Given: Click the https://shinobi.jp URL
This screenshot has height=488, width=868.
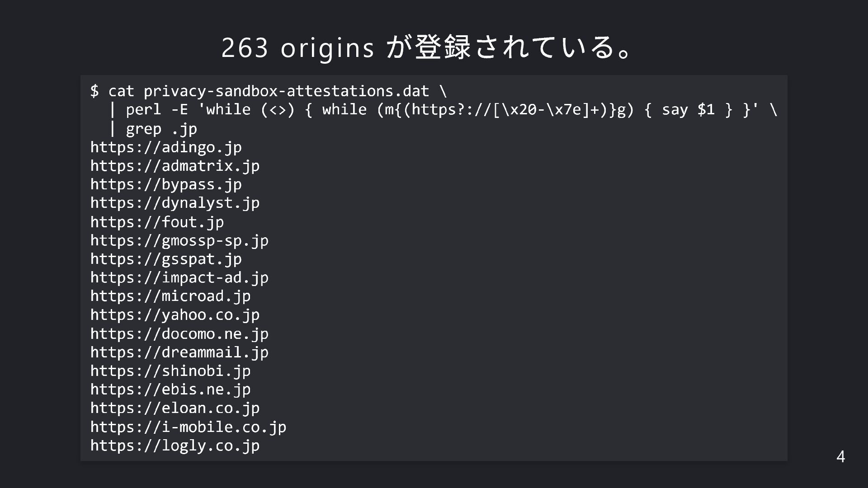Looking at the screenshot, I should [x=170, y=371].
